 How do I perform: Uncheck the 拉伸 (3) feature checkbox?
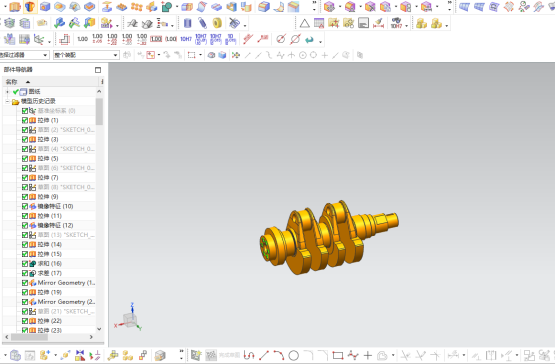coord(25,140)
